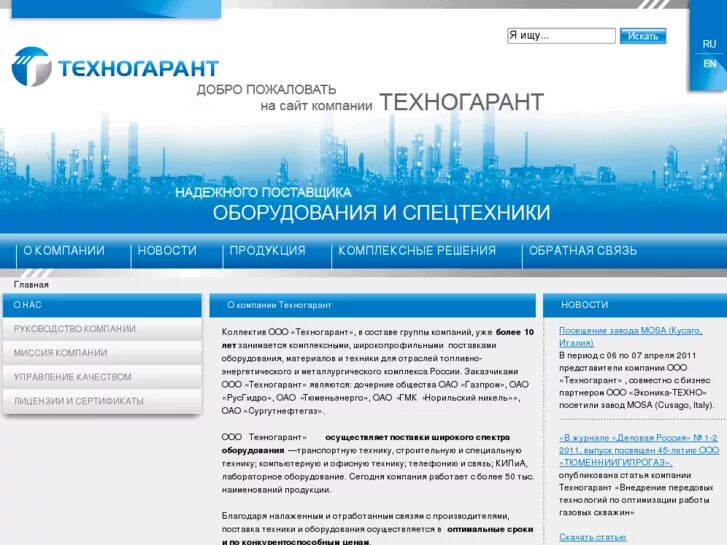This screenshot has height=545, width=727.
Task: Open the ОБРАТНАЯ СВЯЗЬ menu item
Action: click(x=583, y=251)
